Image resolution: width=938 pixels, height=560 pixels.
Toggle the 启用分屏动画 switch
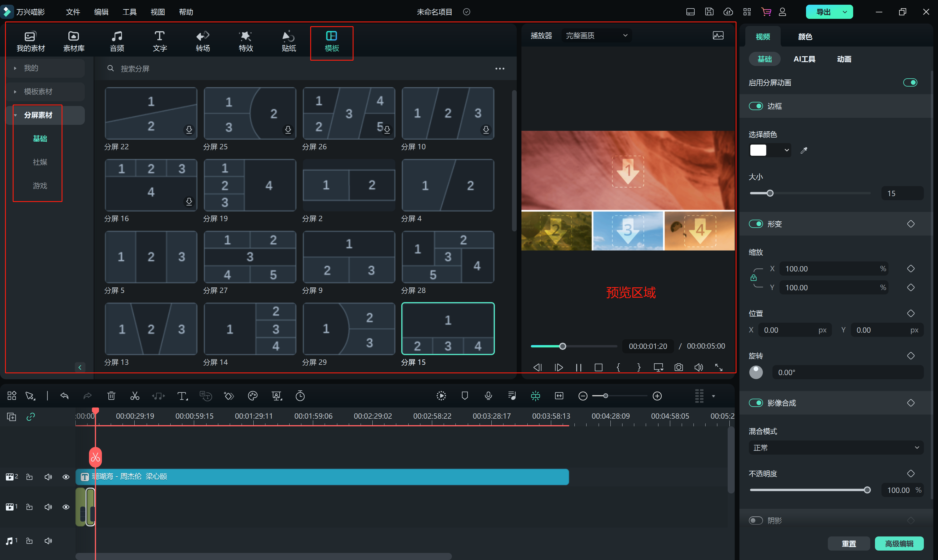910,82
